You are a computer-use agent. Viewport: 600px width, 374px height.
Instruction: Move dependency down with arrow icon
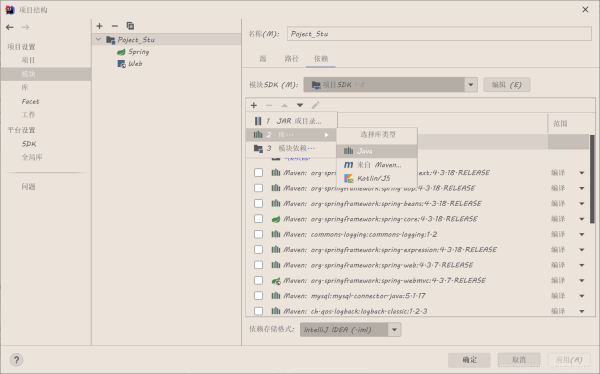pyautogui.click(x=300, y=105)
